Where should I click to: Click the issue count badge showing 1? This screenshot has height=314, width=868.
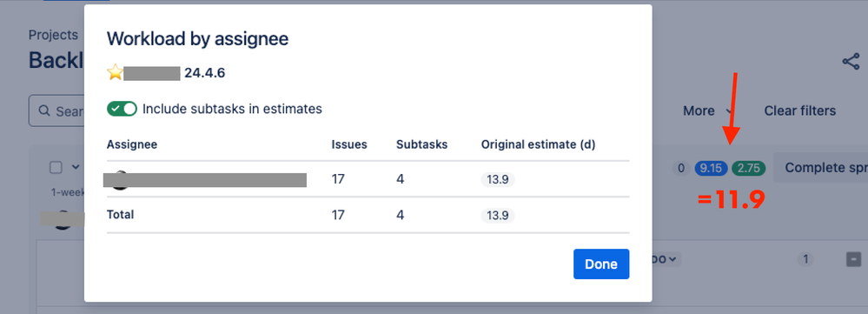[x=805, y=258]
